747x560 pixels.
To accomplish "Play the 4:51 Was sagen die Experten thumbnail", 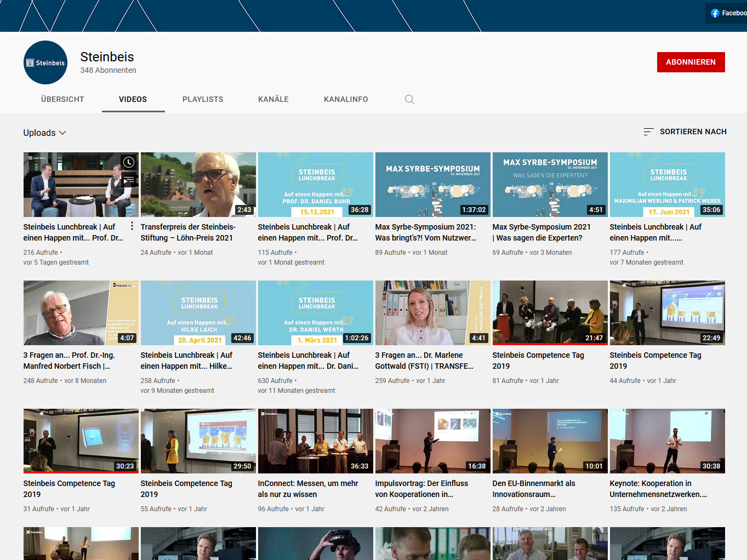I will pyautogui.click(x=550, y=185).
